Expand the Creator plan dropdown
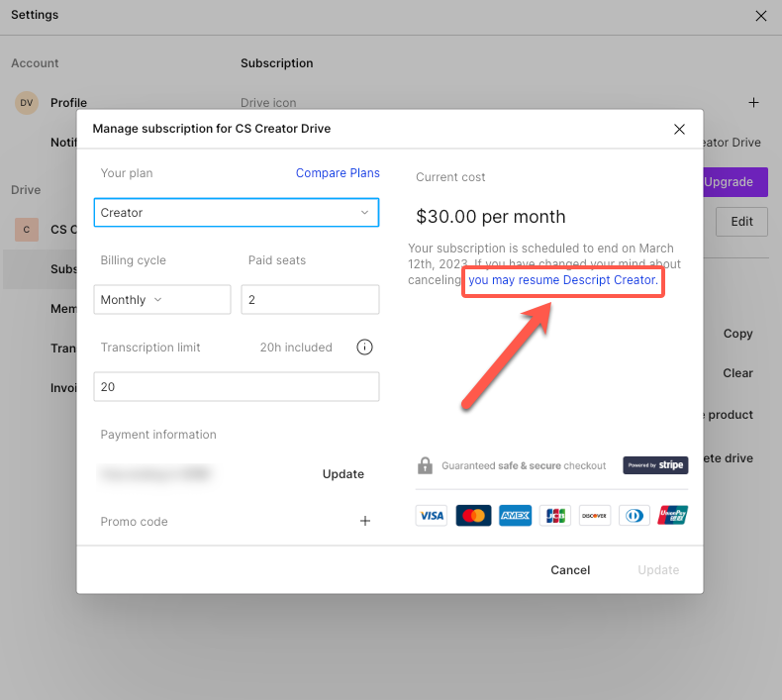The width and height of the screenshot is (782, 700). click(237, 213)
